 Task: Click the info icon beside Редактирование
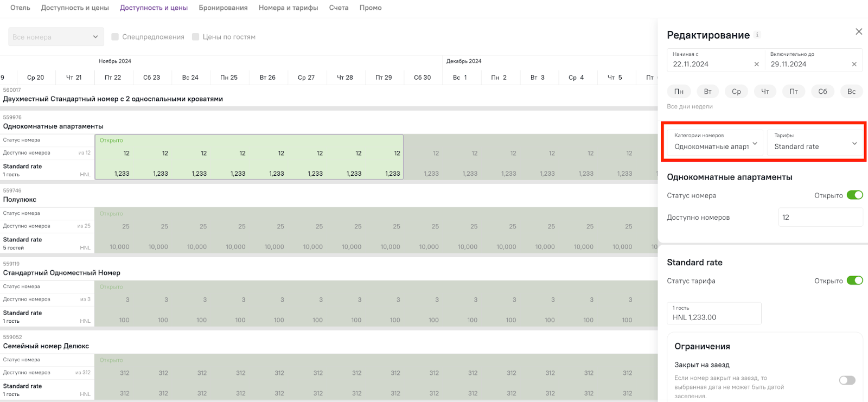(x=757, y=35)
